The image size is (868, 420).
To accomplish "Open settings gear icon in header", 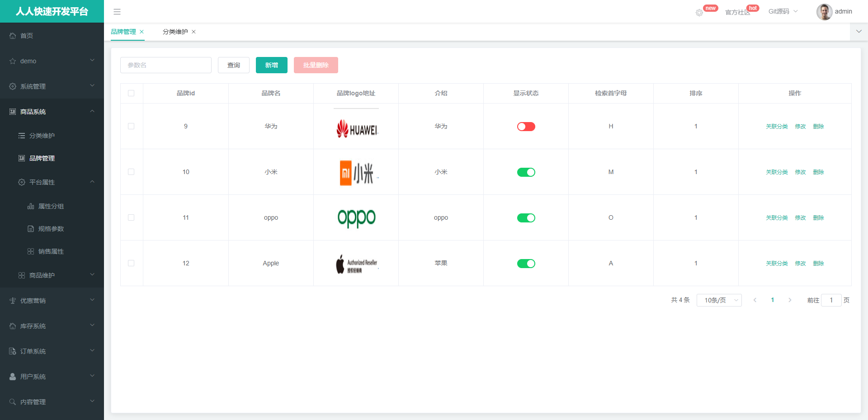I will coord(699,13).
